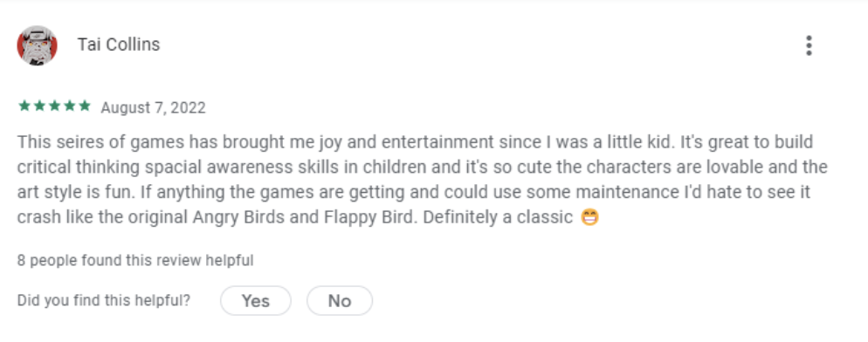
Task: Click the review date August 7, 2022
Action: [154, 107]
